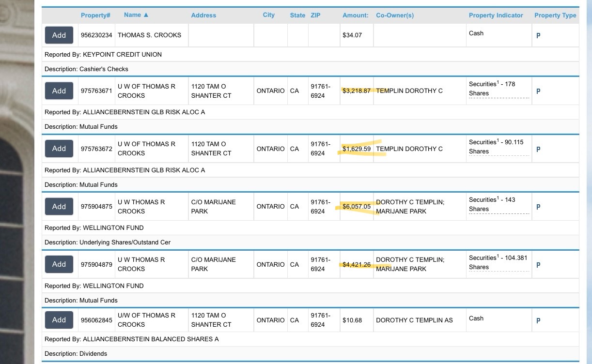Add property 975763671 to claim
Image resolution: width=592 pixels, height=364 pixels.
coord(59,91)
